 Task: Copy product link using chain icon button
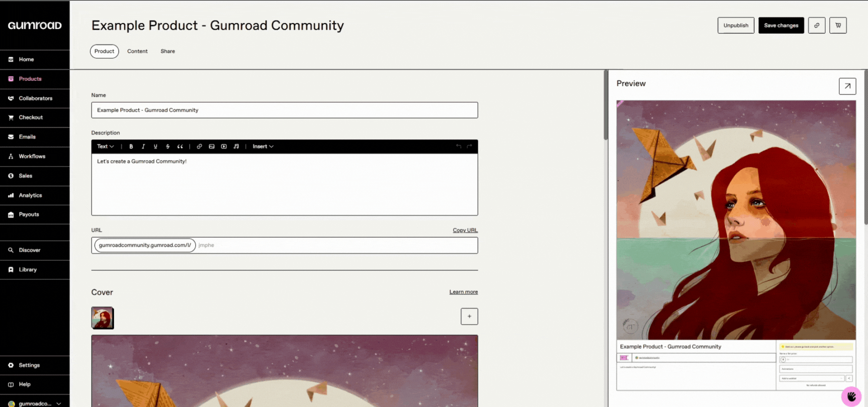(x=817, y=25)
